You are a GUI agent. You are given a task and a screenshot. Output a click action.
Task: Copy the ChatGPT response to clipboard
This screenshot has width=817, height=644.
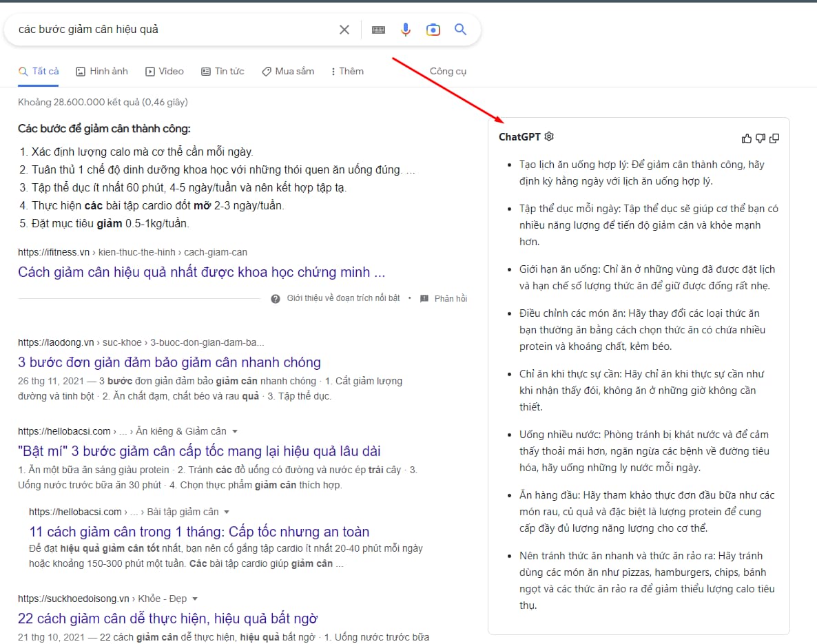(774, 138)
